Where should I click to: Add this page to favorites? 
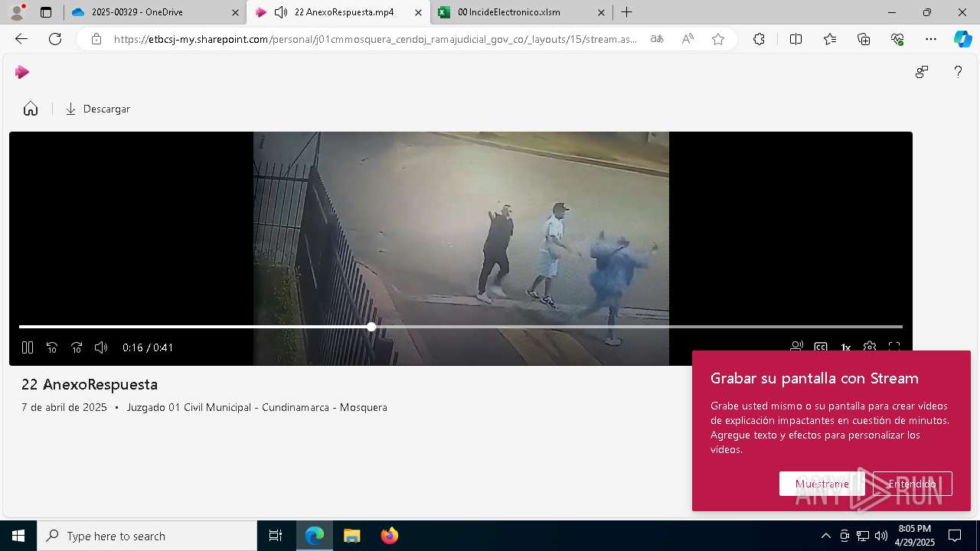coord(718,39)
